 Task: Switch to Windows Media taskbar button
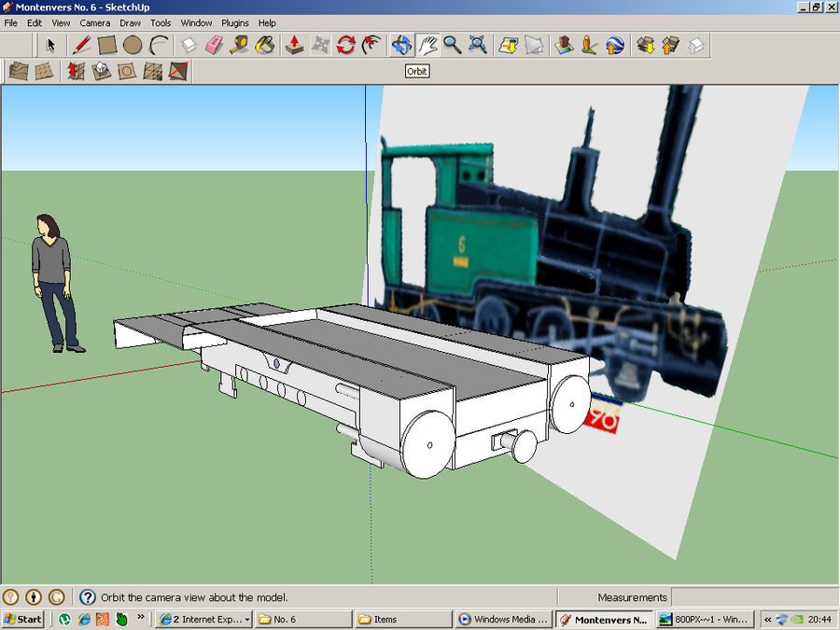pos(504,620)
